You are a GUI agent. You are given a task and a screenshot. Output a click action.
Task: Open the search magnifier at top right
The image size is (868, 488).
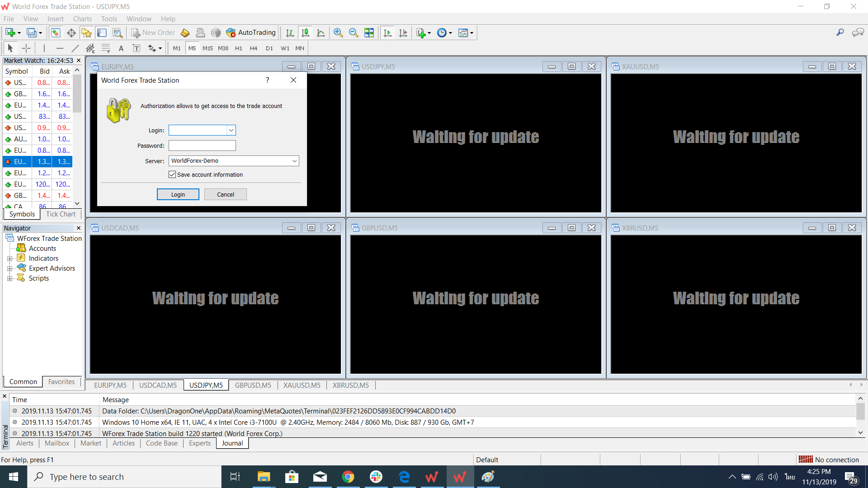[x=840, y=33]
